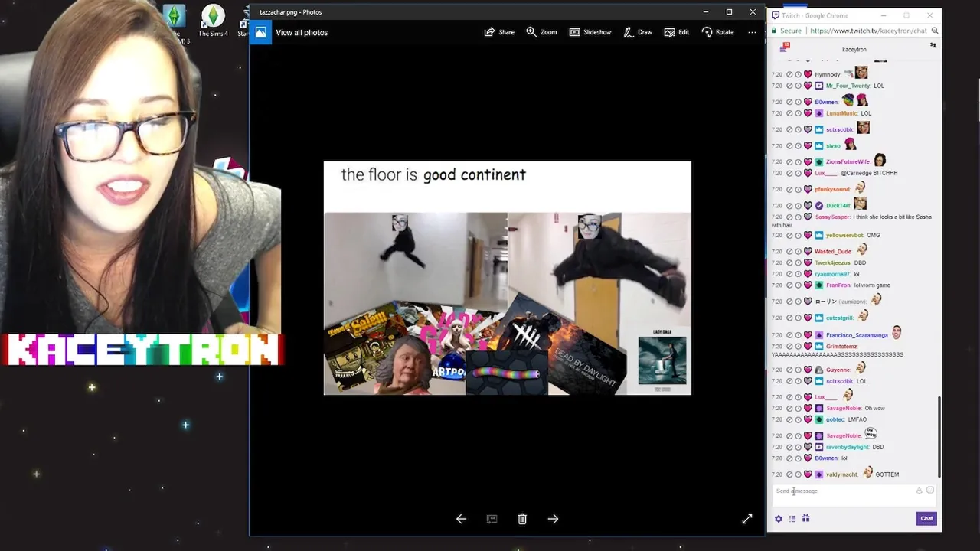Start a Slideshow in Photos
The width and height of the screenshot is (980, 551).
click(590, 32)
